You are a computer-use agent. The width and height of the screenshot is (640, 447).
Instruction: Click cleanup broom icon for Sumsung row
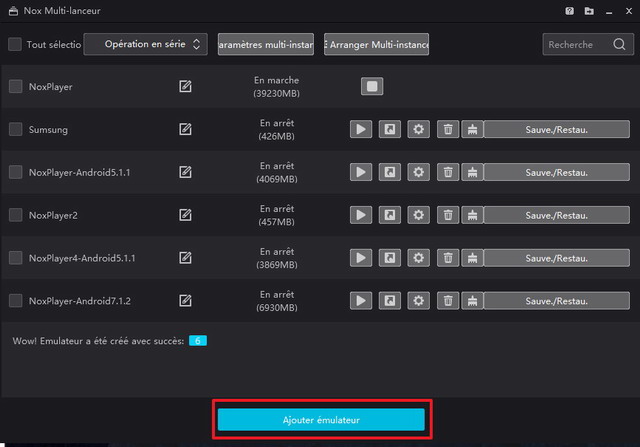473,129
